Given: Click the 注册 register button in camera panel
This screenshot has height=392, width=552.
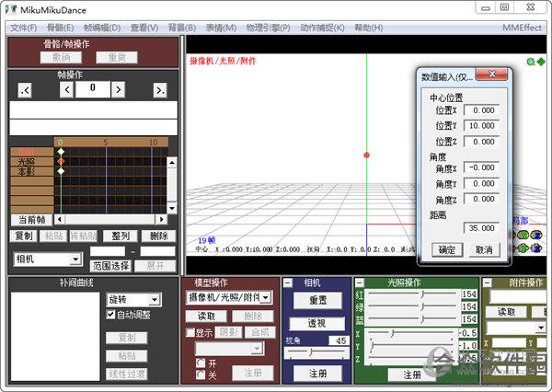Looking at the screenshot, I should coord(318,374).
